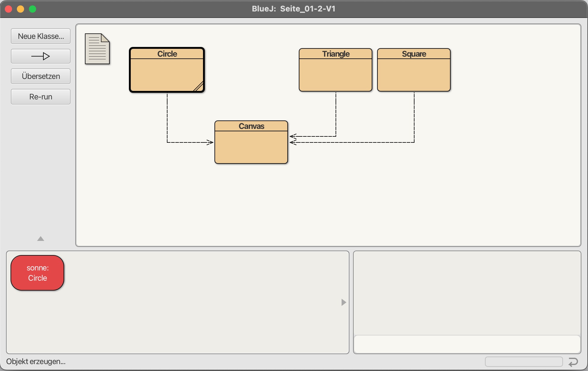588x371 pixels.
Task: Click into the code pad input field
Action: (467, 344)
